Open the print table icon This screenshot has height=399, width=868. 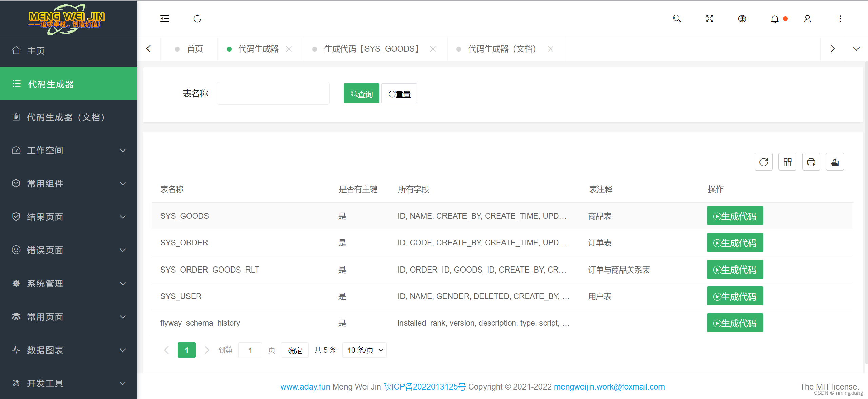[x=811, y=162]
